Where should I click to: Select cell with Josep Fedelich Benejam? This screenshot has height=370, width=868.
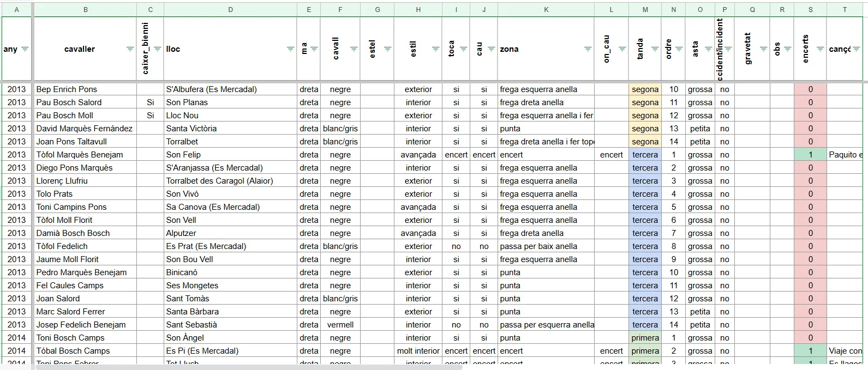pos(85,325)
